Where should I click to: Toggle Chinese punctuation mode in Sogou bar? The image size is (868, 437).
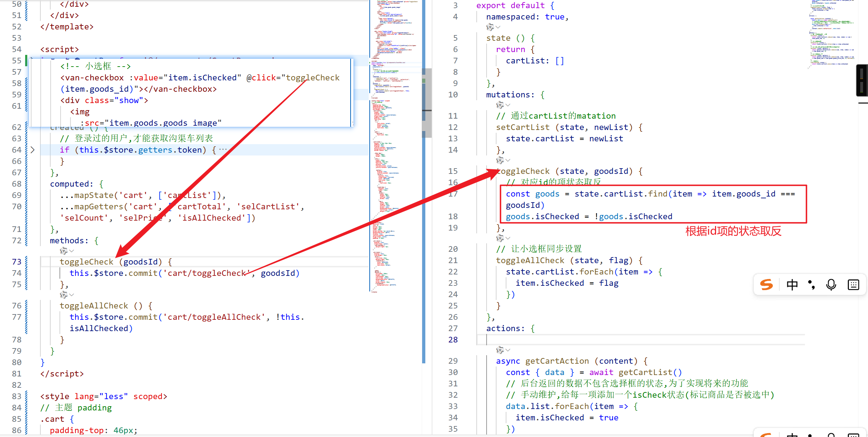tap(811, 284)
